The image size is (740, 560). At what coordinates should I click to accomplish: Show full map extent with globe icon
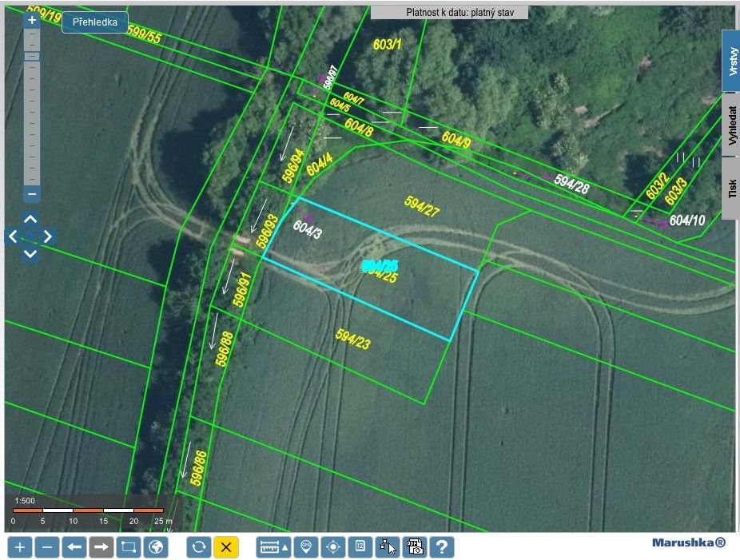pyautogui.click(x=157, y=547)
